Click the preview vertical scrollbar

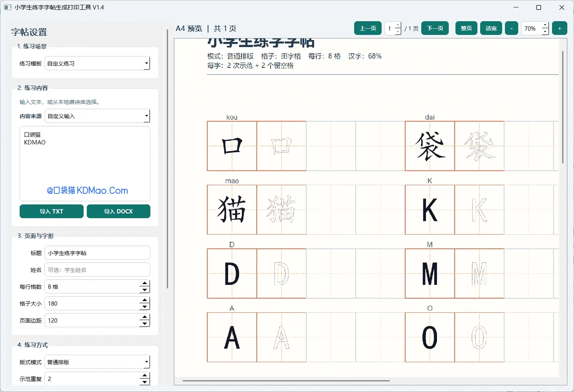coord(563,107)
